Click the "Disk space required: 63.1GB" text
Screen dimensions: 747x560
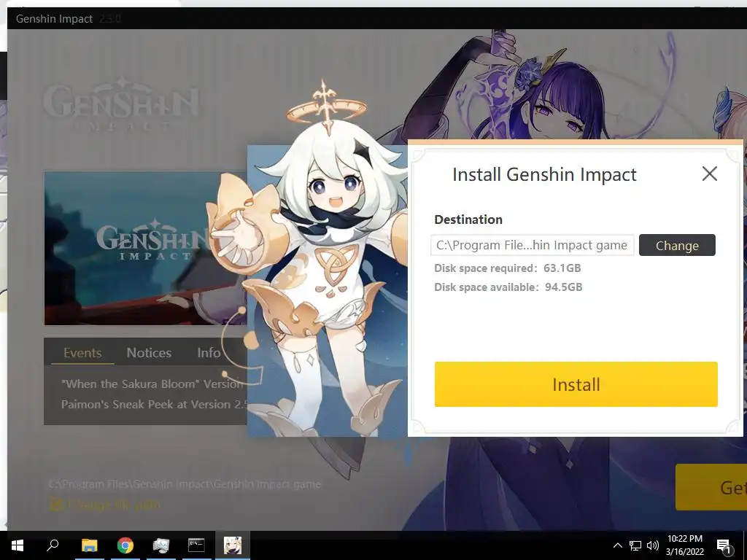[x=508, y=268]
